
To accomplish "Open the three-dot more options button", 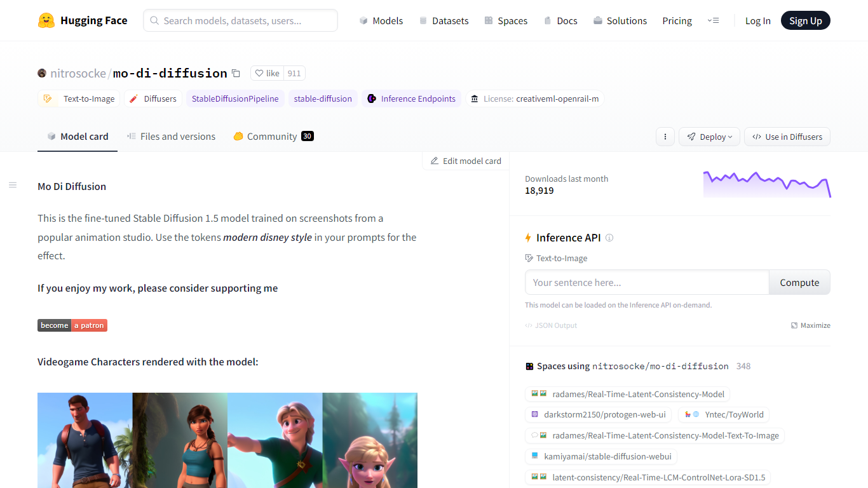I will tap(665, 137).
